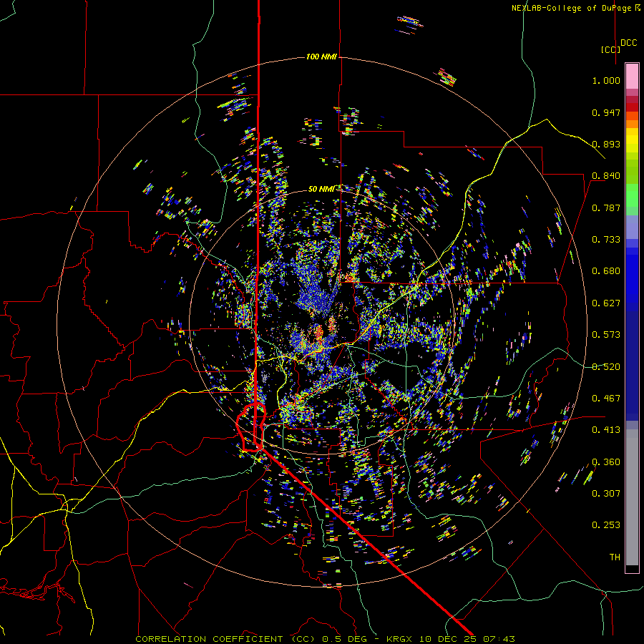Click the 0.573 legend value
The image size is (644, 644).
click(606, 335)
